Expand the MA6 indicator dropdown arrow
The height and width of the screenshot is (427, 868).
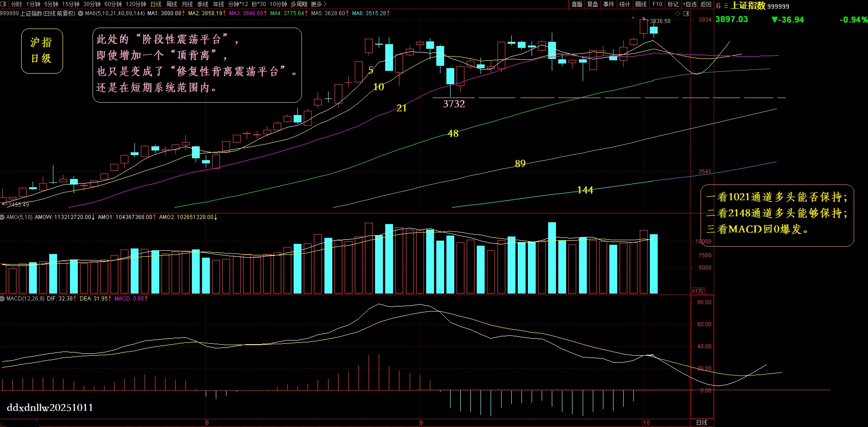click(x=81, y=13)
